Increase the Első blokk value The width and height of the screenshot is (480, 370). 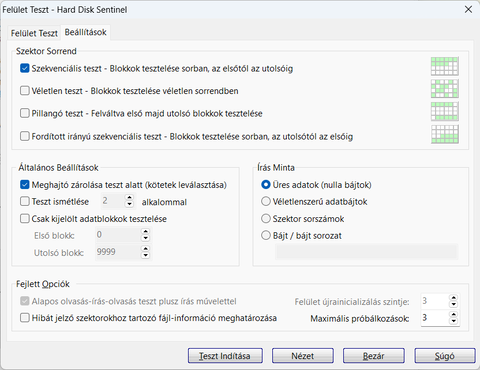coord(146,232)
